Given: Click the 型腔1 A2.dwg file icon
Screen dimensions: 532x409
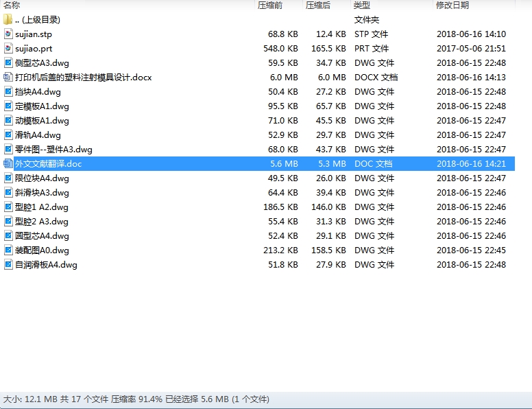Looking at the screenshot, I should (8, 207).
